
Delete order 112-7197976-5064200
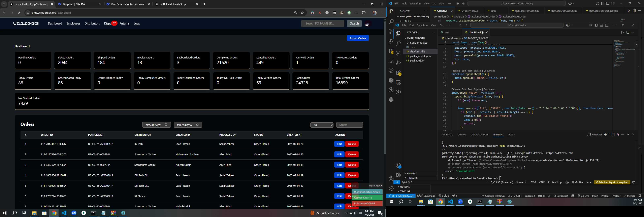[x=352, y=155]
